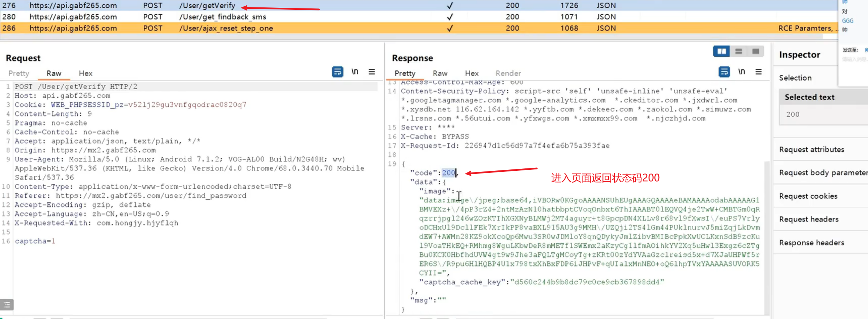Switch Request view to Pretty tab
Viewport: 868px width, 319px height.
pyautogui.click(x=19, y=73)
